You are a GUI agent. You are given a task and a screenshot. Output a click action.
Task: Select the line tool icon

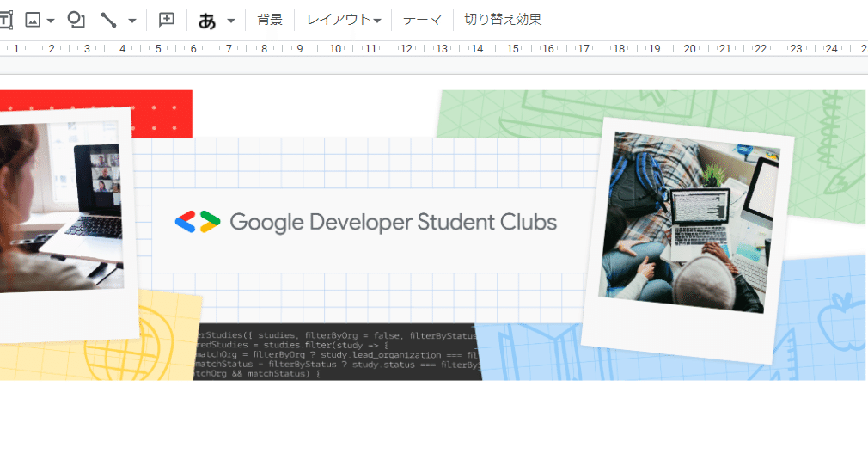(108, 21)
